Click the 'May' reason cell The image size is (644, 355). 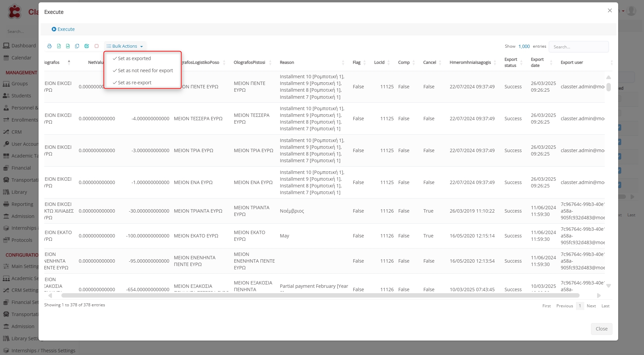(284, 236)
